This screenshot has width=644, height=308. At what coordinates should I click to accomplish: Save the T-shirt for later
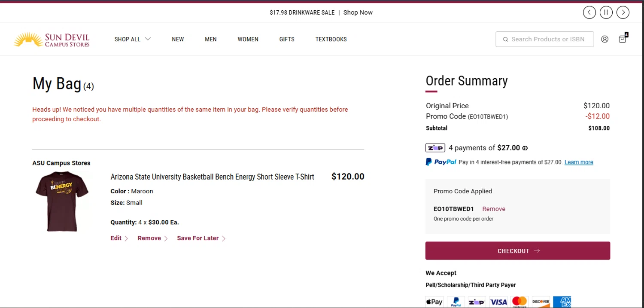click(198, 238)
